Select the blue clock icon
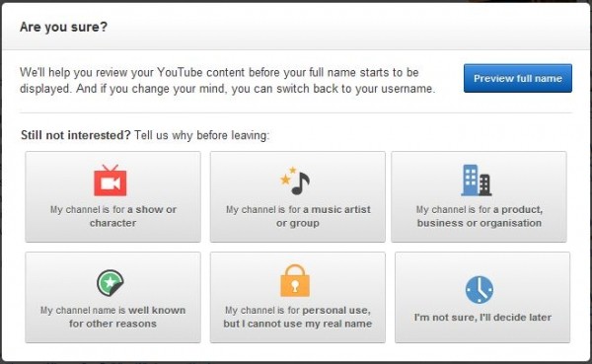592x364 pixels. point(480,290)
